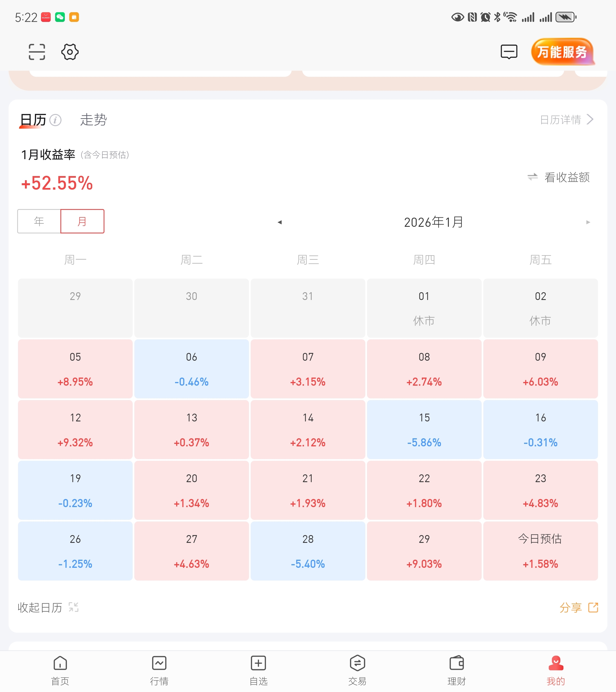This screenshot has width=616, height=692.
Task: Tap the calendar info icon
Action: 55,120
